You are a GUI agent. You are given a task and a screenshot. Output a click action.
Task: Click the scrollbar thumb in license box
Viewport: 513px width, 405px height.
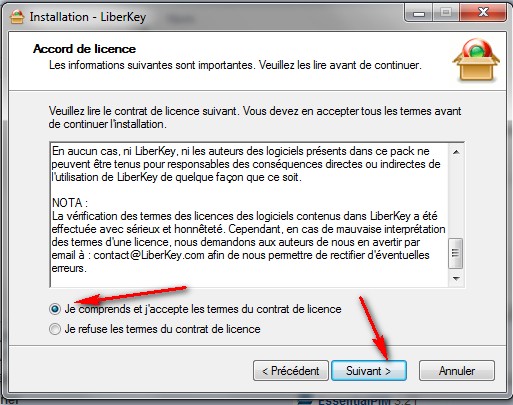[456, 253]
